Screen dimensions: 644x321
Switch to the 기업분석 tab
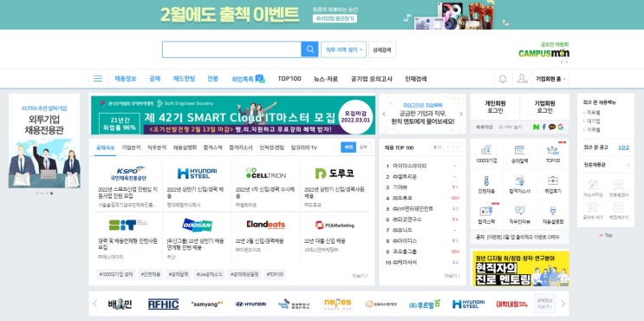(132, 147)
